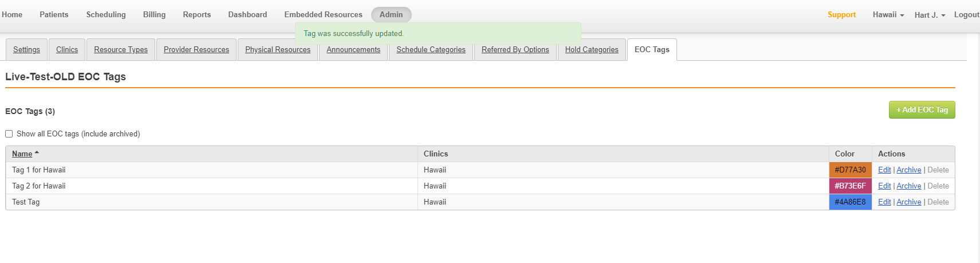Archive Tag 2 for Hawaii
Screen dimensions: 980x263
click(x=908, y=186)
